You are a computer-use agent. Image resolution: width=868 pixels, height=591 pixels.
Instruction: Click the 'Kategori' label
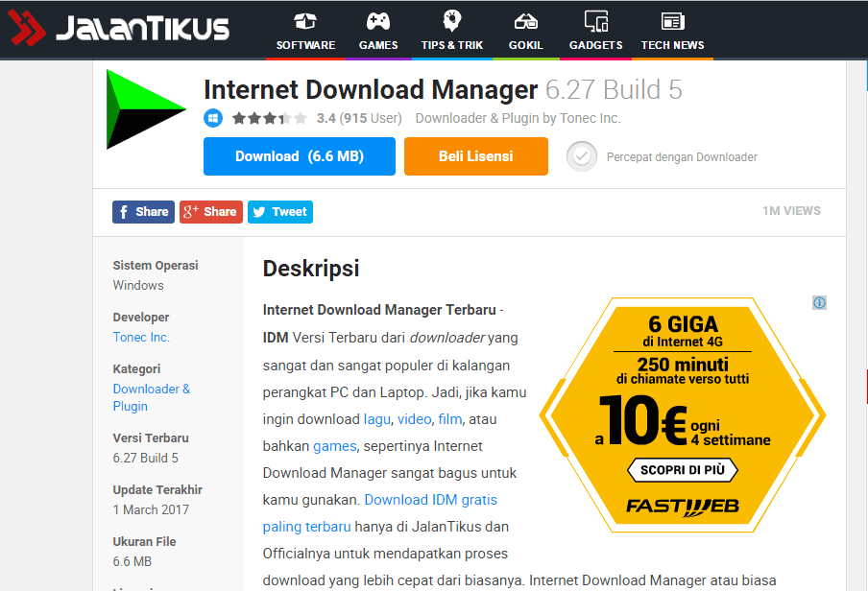tap(136, 369)
